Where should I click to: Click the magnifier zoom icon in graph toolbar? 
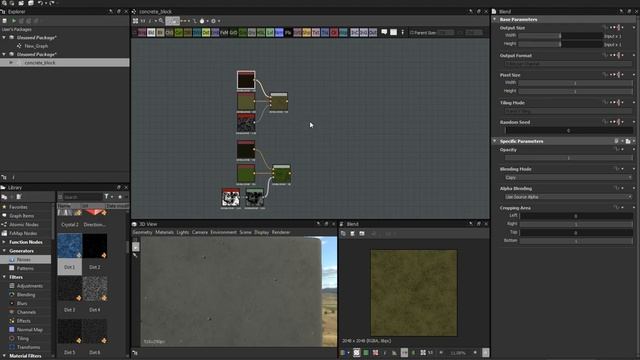(161, 21)
